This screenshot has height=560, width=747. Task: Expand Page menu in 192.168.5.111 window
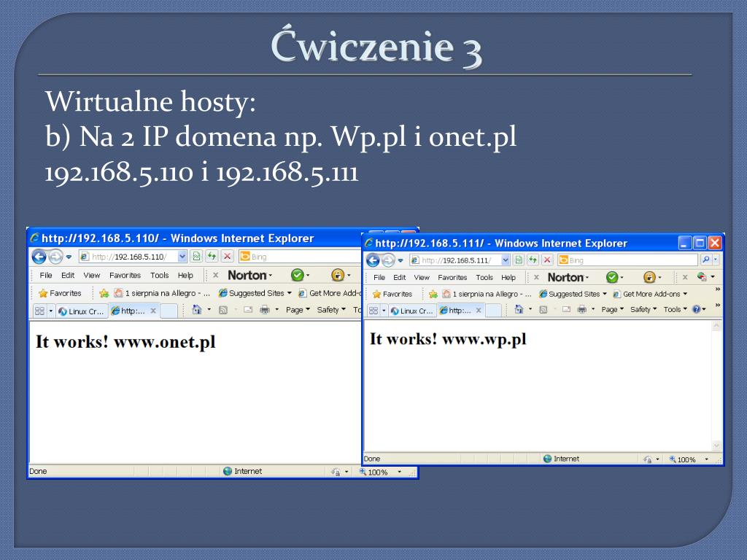(x=612, y=309)
